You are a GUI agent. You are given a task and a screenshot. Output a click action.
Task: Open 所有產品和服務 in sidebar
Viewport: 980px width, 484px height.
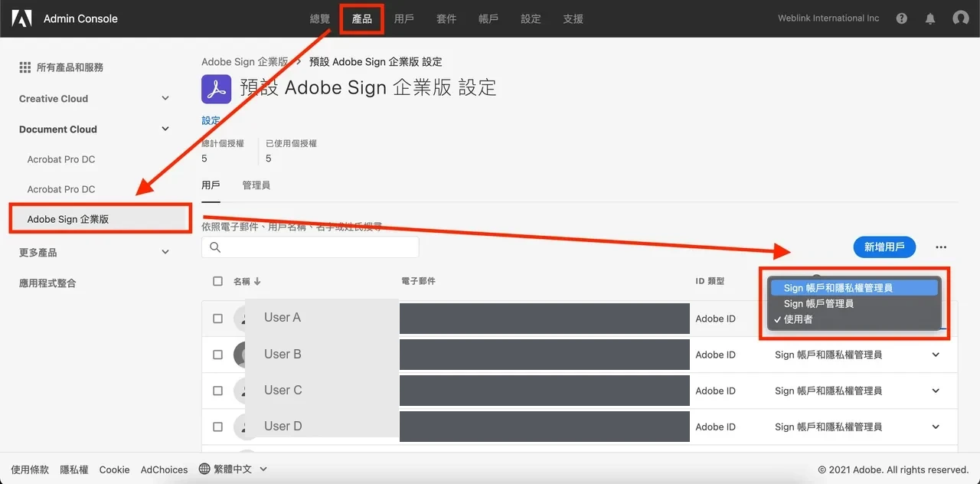[x=70, y=67]
